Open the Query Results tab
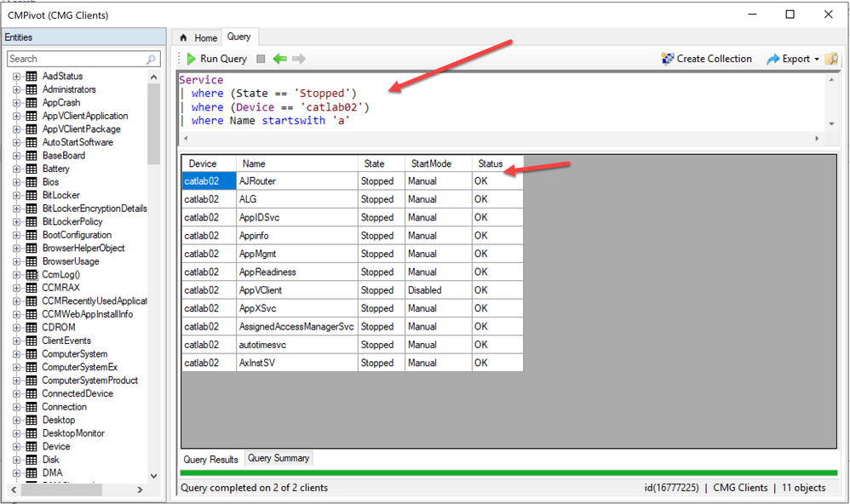The image size is (850, 504). pos(211,460)
